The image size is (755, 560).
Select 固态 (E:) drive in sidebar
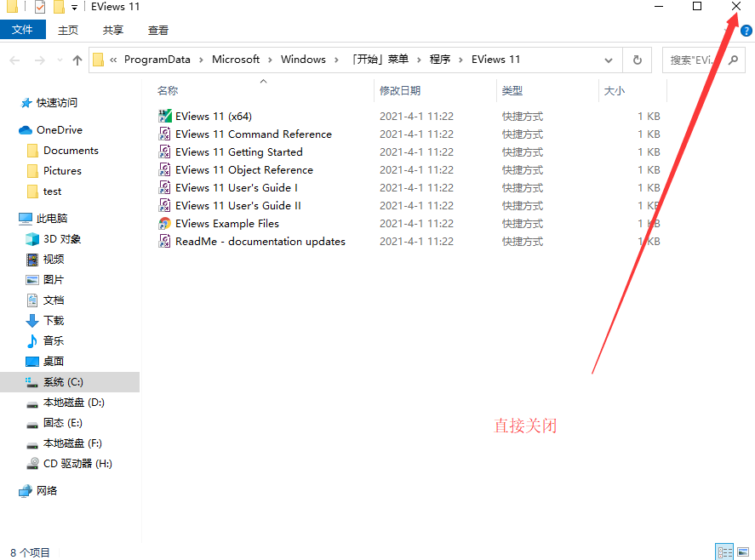pyautogui.click(x=63, y=423)
